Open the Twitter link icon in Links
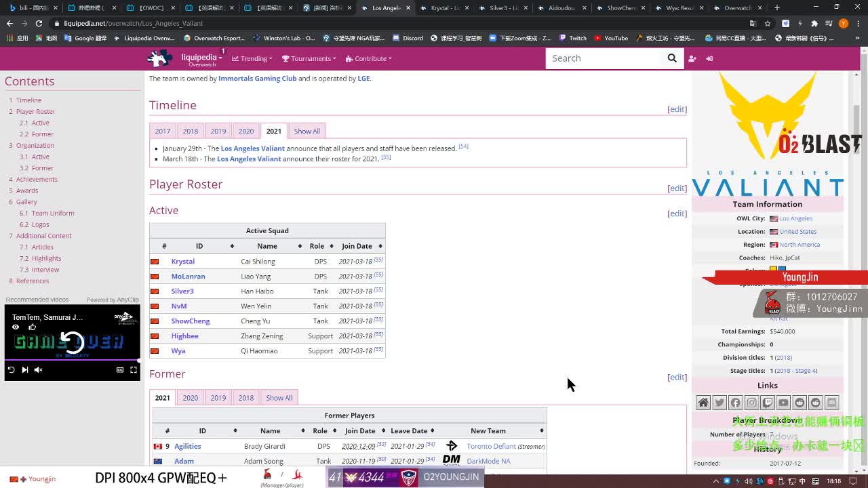868x488 pixels. point(719,403)
